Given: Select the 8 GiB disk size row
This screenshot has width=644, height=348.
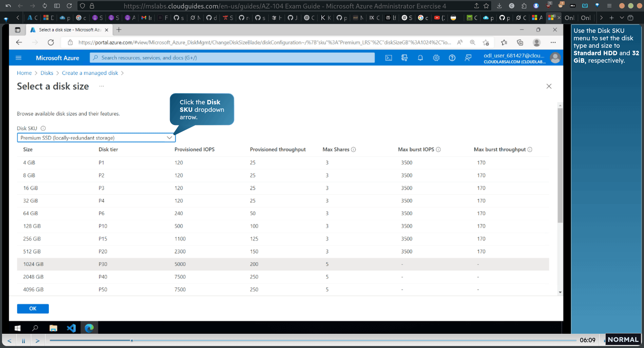Looking at the screenshot, I should tap(283, 176).
